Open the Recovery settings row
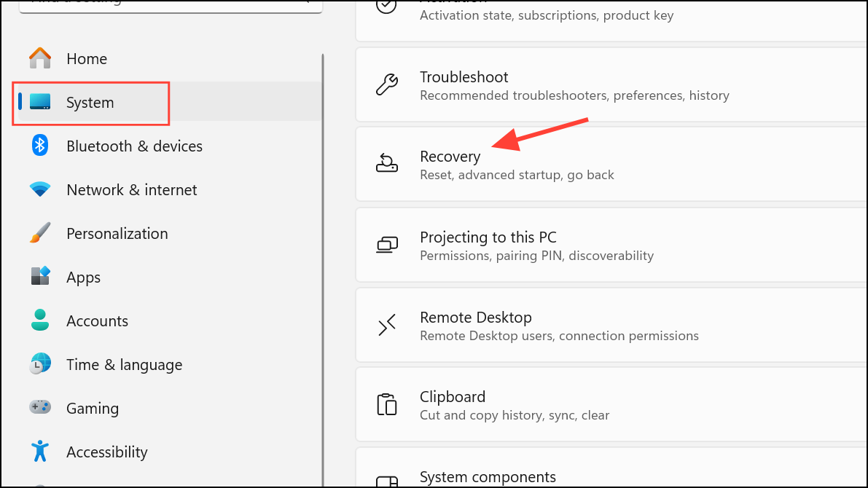The image size is (868, 488). click(x=612, y=165)
